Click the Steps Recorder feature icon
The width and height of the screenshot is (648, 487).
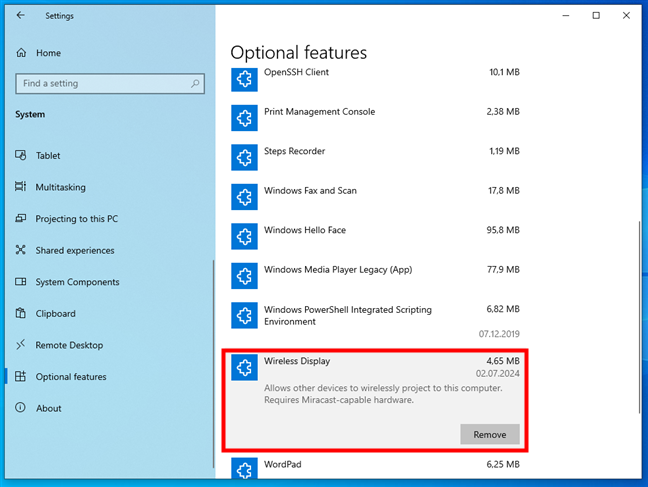[244, 157]
